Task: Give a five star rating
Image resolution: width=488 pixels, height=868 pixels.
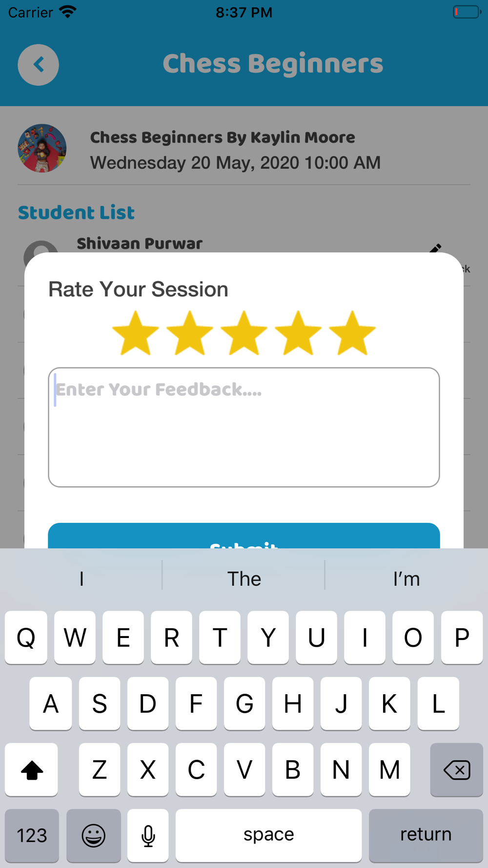Action: pyautogui.click(x=352, y=333)
